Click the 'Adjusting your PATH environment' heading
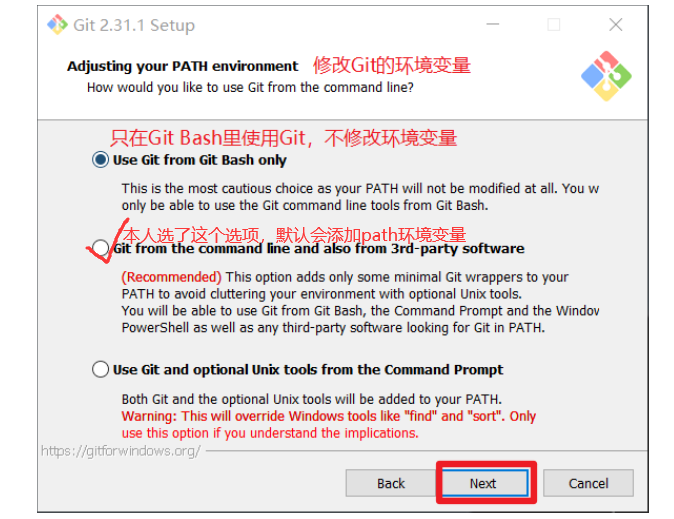This screenshot has width=674, height=519. [x=182, y=66]
